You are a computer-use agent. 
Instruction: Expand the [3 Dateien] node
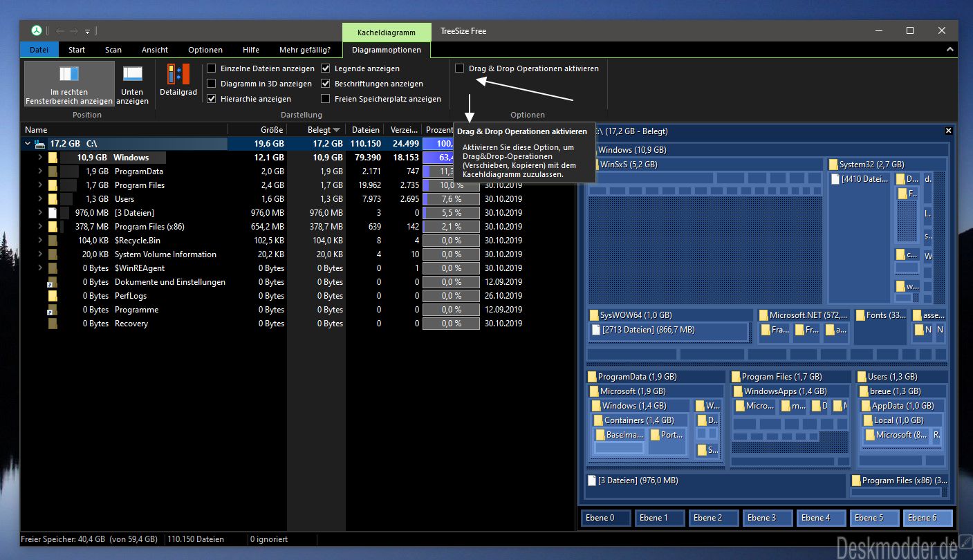click(41, 213)
